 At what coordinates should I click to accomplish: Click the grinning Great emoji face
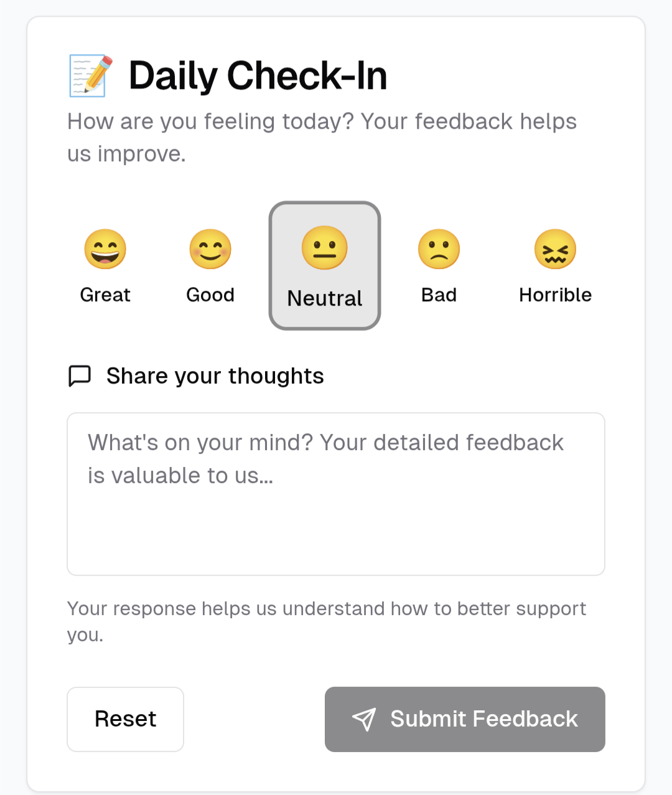(105, 249)
